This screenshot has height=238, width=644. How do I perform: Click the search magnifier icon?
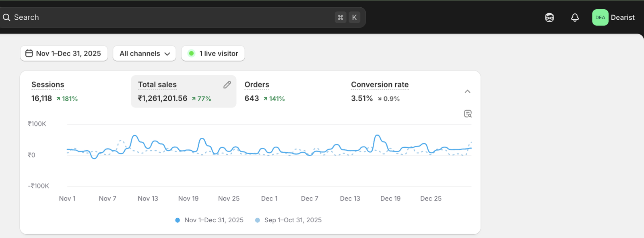[6, 17]
